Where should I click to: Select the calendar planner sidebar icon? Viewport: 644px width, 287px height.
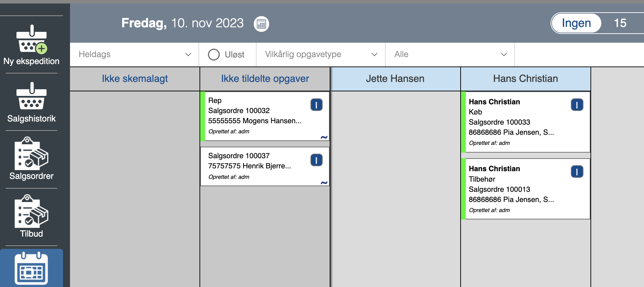click(x=31, y=268)
